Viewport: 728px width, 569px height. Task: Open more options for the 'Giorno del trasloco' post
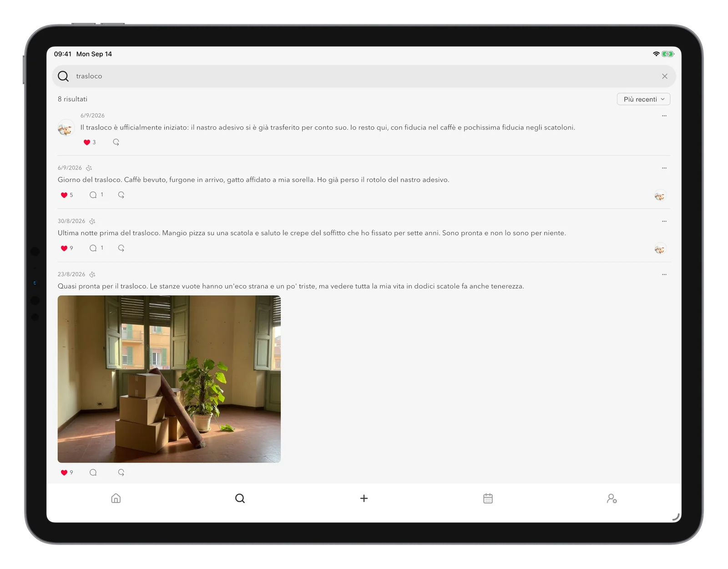click(664, 168)
